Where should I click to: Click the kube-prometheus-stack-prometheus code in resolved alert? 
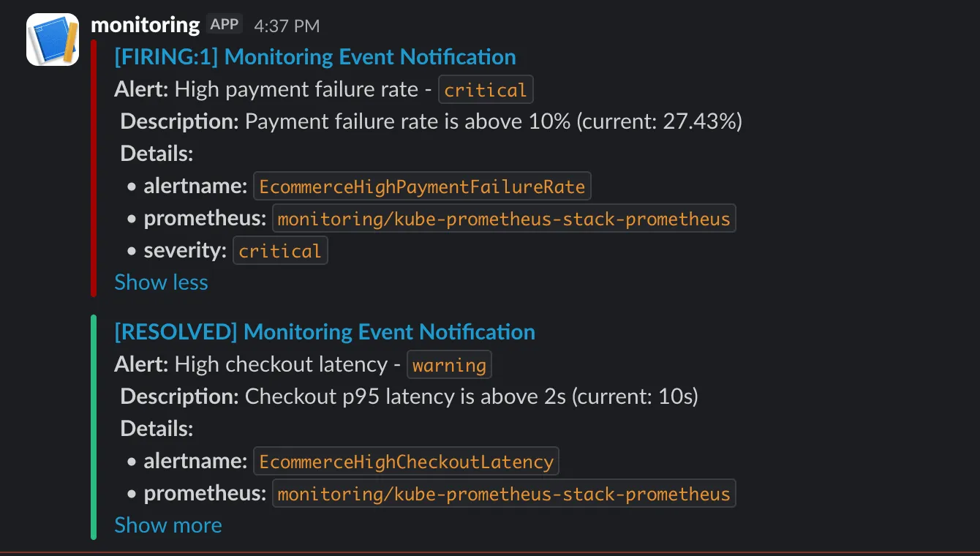point(504,493)
